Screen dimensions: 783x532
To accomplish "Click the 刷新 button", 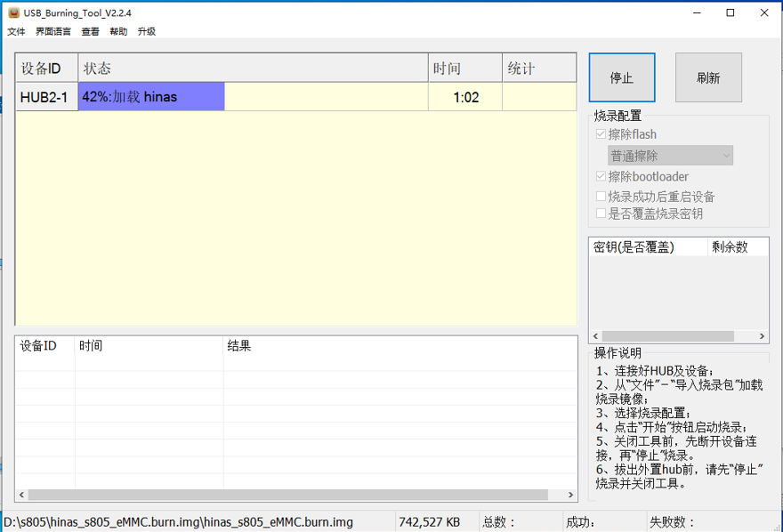I will pyautogui.click(x=708, y=78).
